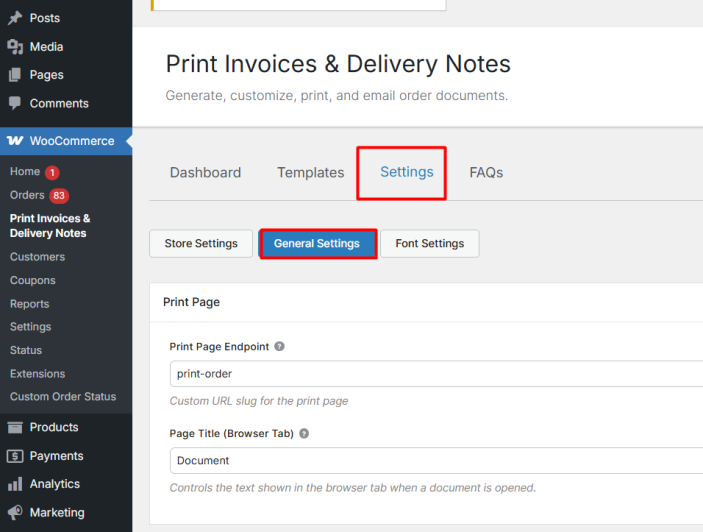This screenshot has height=532, width=703.
Task: Click the Print Page Endpoint input field
Action: (x=436, y=374)
